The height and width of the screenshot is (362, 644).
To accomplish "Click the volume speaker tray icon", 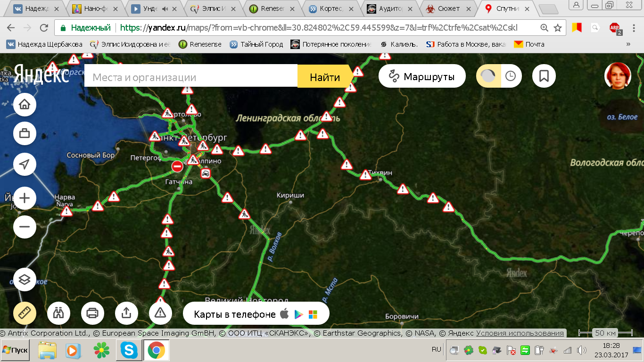I will tap(581, 350).
